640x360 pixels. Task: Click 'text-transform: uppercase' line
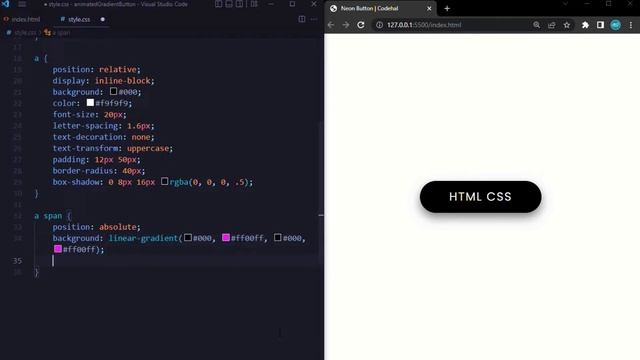[113, 148]
